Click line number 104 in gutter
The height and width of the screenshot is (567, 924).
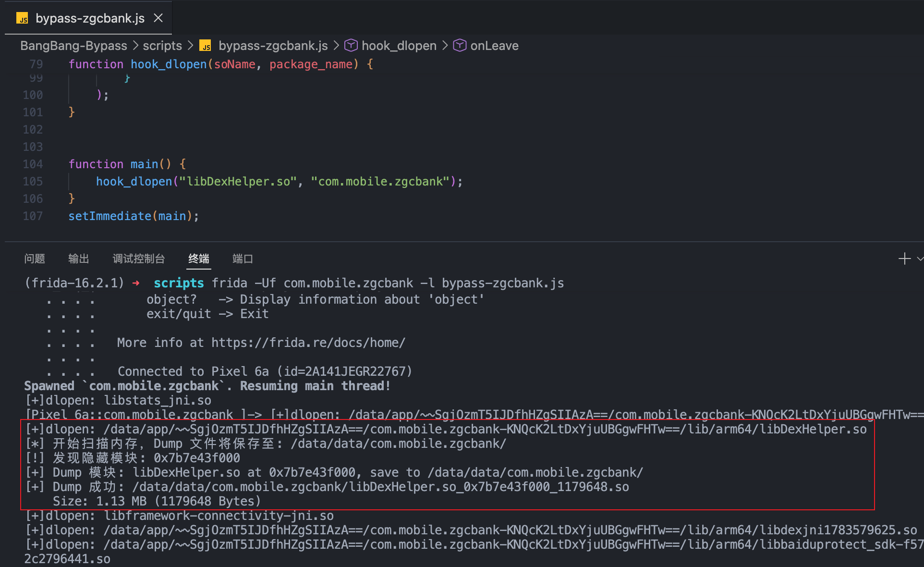(x=33, y=164)
